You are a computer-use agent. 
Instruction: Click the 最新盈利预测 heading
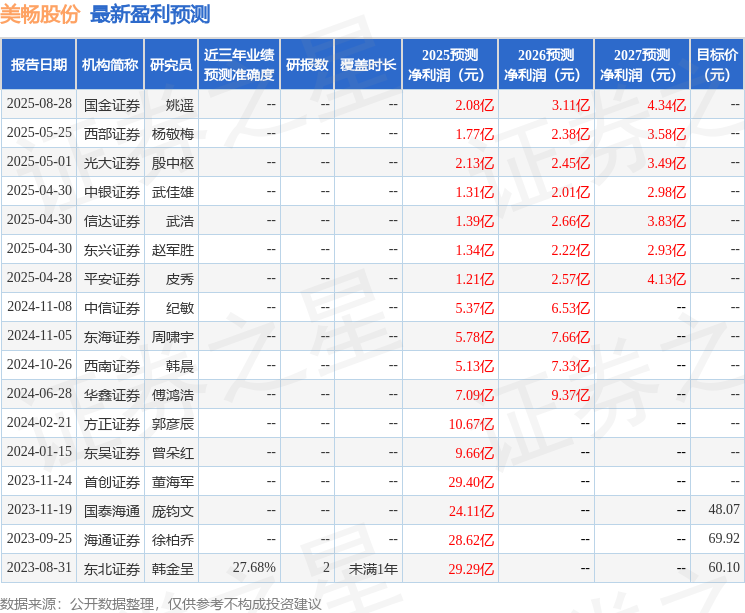[x=150, y=14]
